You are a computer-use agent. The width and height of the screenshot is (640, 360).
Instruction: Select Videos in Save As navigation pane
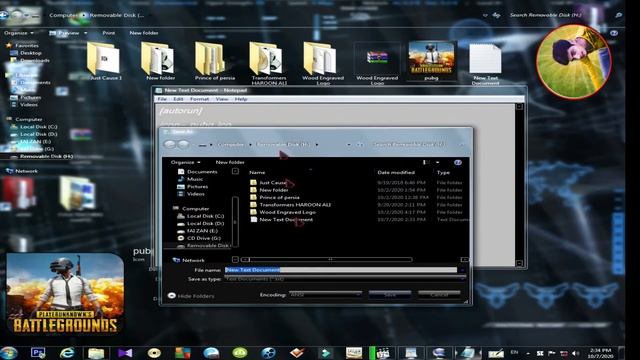[191, 194]
